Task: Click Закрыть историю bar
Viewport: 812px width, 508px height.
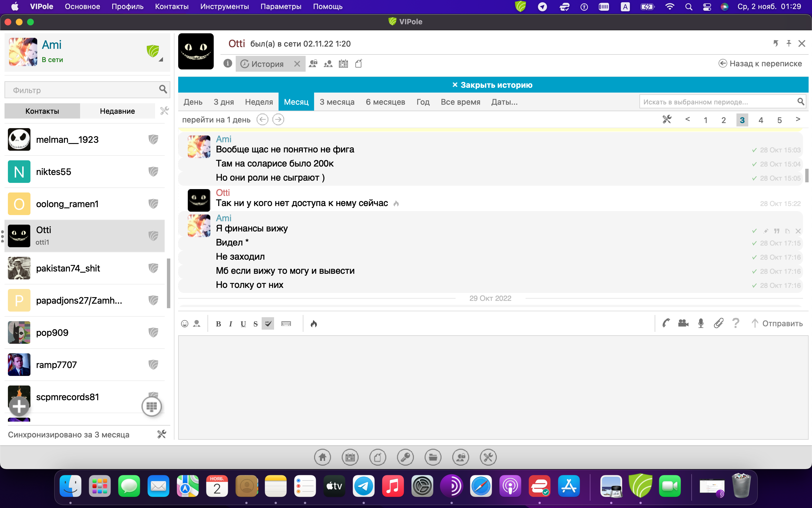Action: tap(493, 85)
